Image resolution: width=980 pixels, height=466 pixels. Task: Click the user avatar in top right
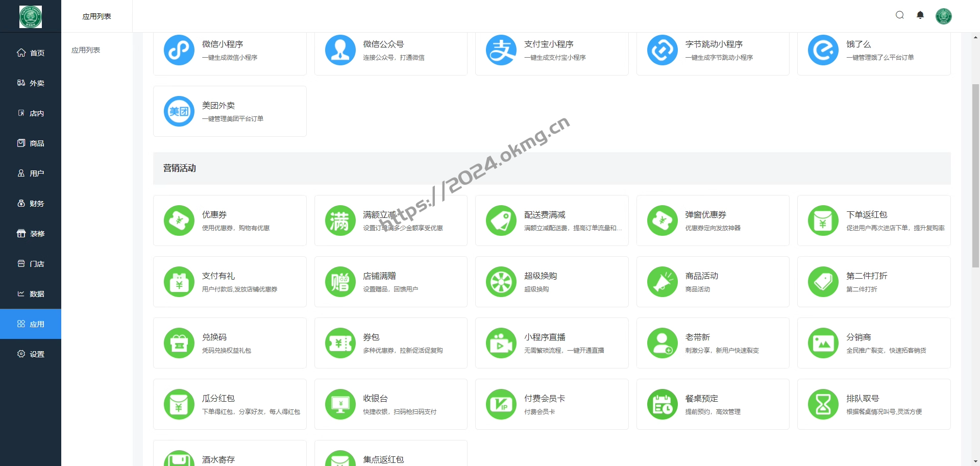coord(943,16)
